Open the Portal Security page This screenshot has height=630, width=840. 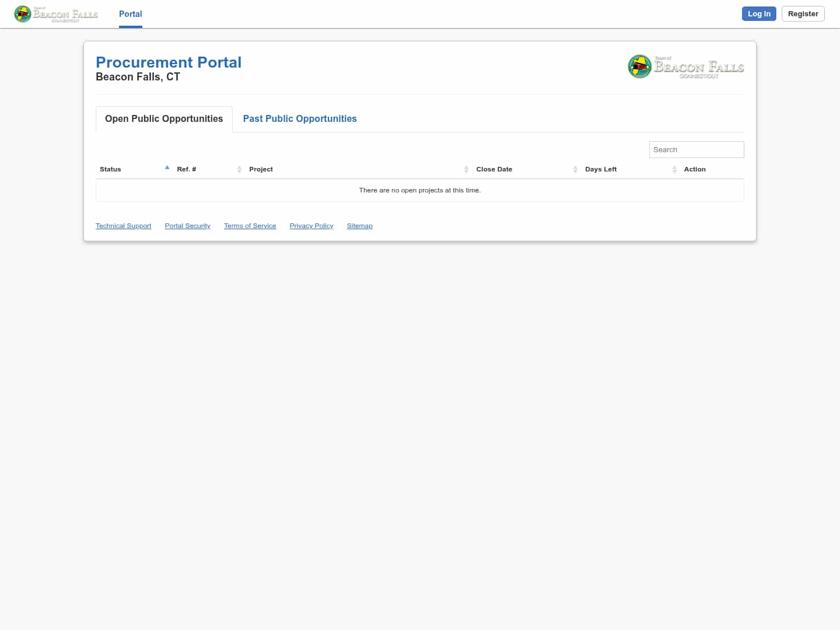pyautogui.click(x=187, y=226)
